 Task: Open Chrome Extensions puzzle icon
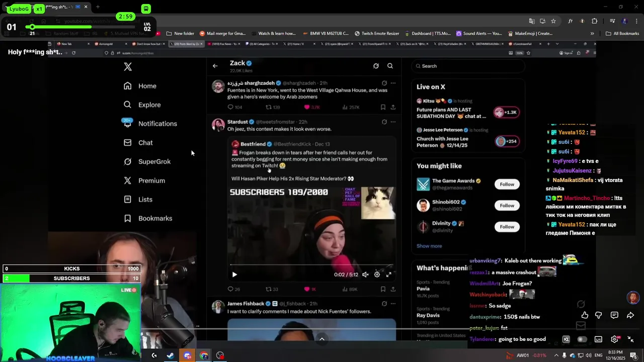(595, 21)
